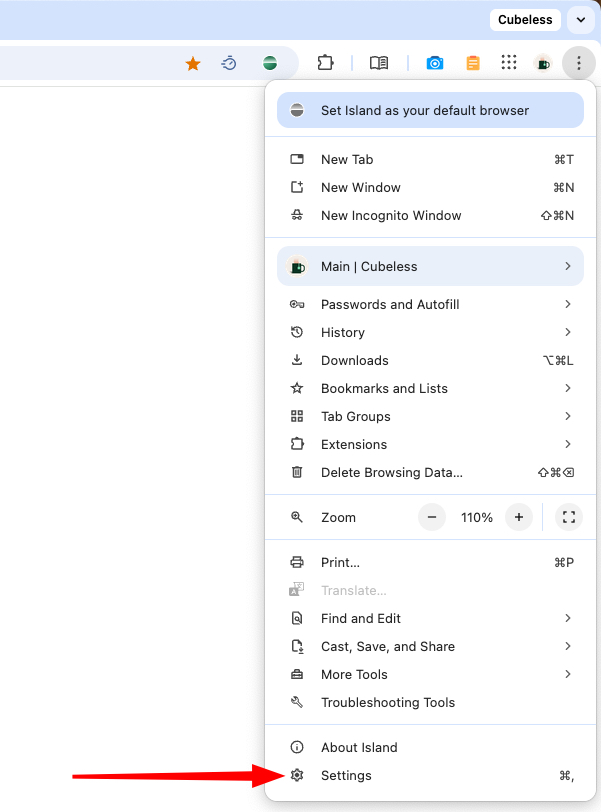Open the Extensions puzzle icon in toolbar
This screenshot has width=601, height=812.
pos(326,63)
